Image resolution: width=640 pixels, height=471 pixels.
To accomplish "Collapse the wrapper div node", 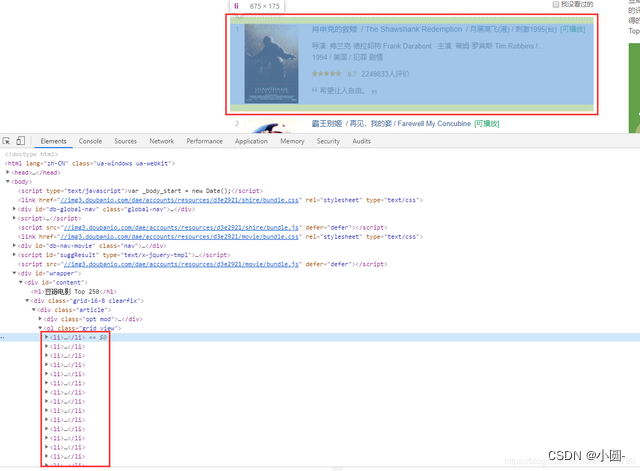I will tap(14, 273).
